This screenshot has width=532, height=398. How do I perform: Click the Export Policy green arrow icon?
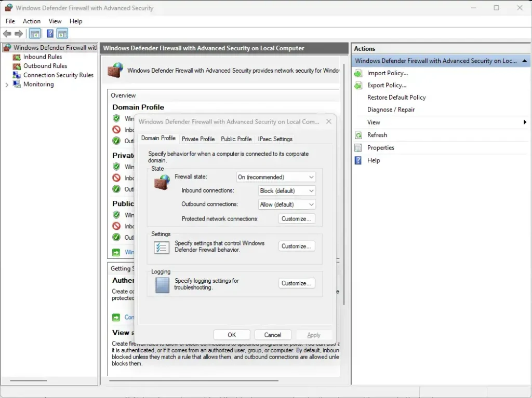pyautogui.click(x=358, y=86)
